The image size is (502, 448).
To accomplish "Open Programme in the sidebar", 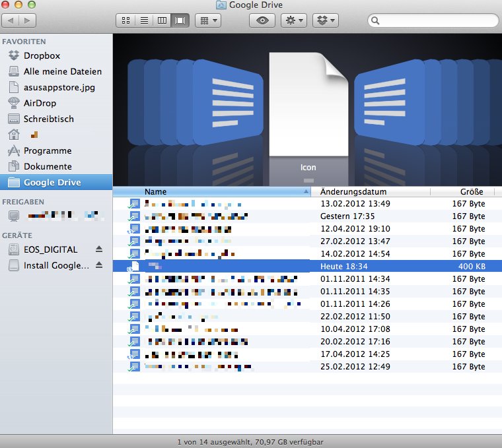I will [56, 150].
